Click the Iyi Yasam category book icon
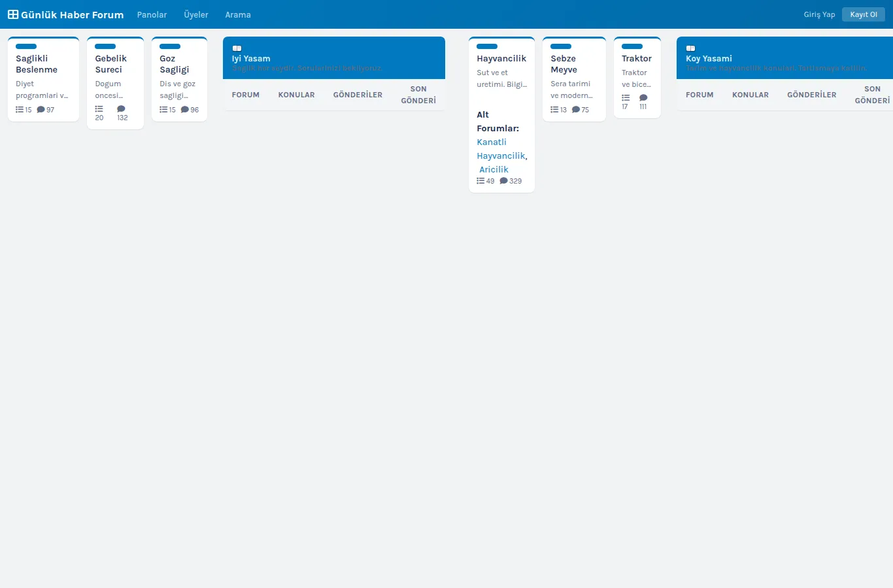893x588 pixels. coord(237,48)
